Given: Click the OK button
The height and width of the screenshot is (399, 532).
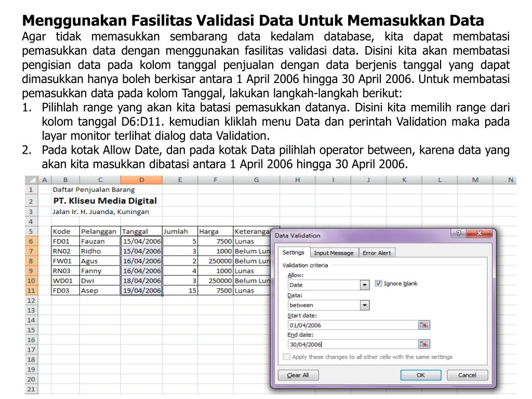Looking at the screenshot, I should coord(421,375).
